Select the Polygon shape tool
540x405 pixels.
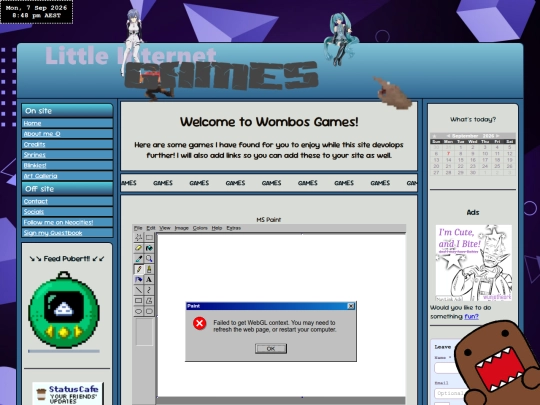[149, 301]
